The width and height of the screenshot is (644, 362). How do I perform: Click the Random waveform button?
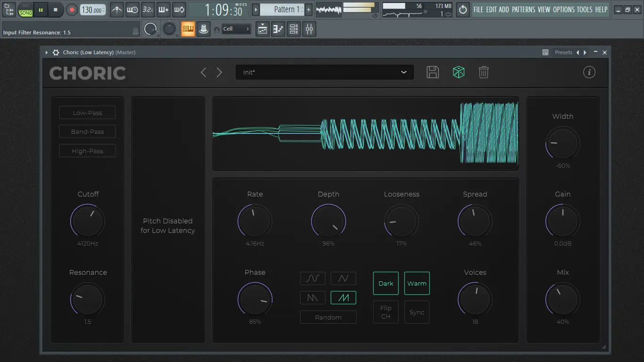[x=328, y=317]
